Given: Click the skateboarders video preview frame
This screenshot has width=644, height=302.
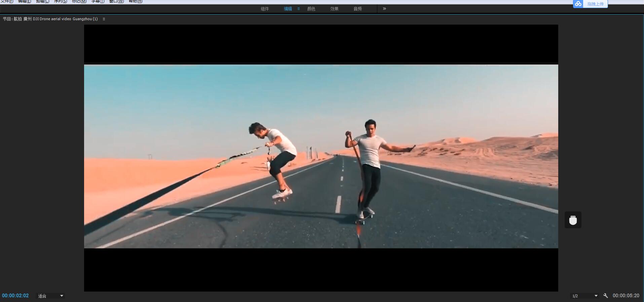Looking at the screenshot, I should [321, 157].
